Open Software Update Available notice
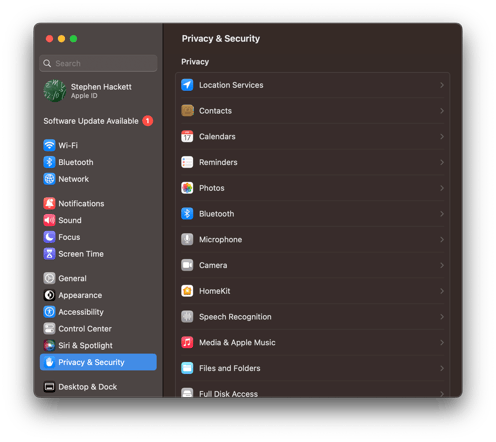Image resolution: width=496 pixels, height=442 pixels. 98,121
